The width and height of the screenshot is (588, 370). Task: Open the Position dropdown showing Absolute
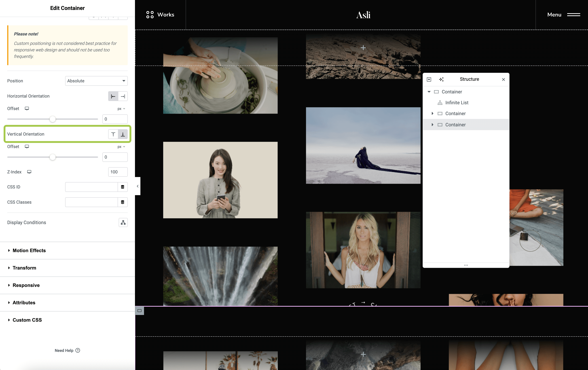tap(96, 81)
